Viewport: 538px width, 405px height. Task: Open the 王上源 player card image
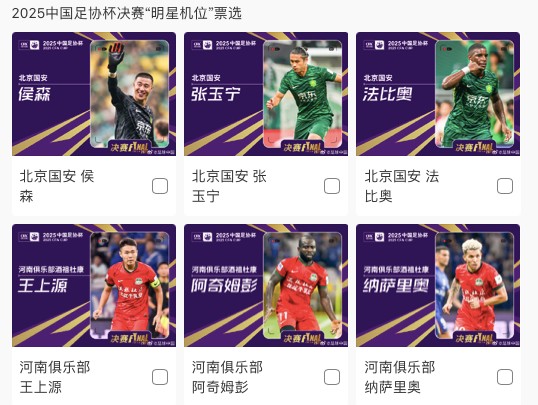click(94, 285)
